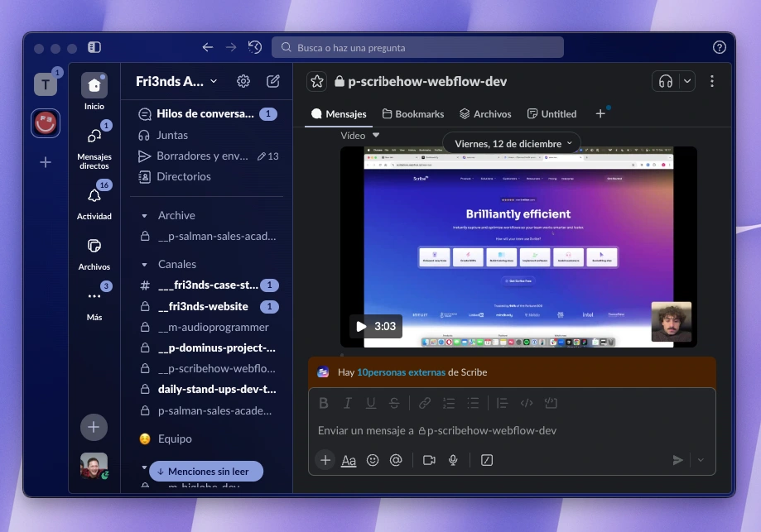761x532 pixels.
Task: Open Directorios
Action: click(x=207, y=176)
